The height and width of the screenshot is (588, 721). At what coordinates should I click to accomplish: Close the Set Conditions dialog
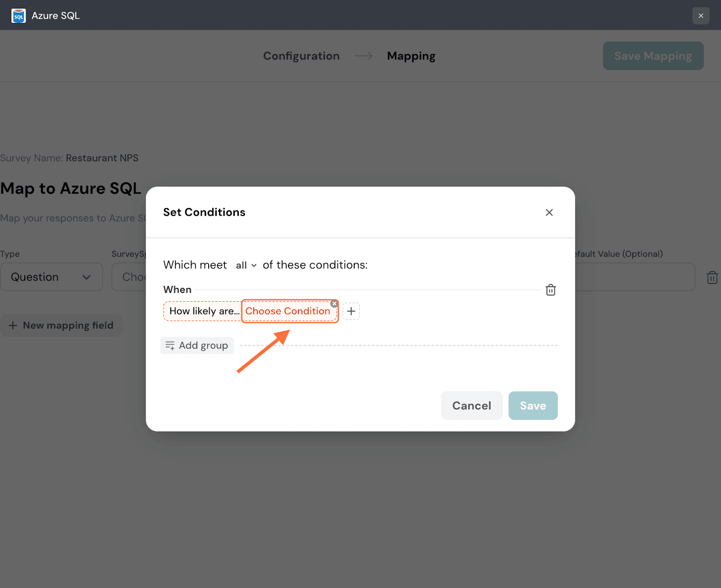point(549,213)
